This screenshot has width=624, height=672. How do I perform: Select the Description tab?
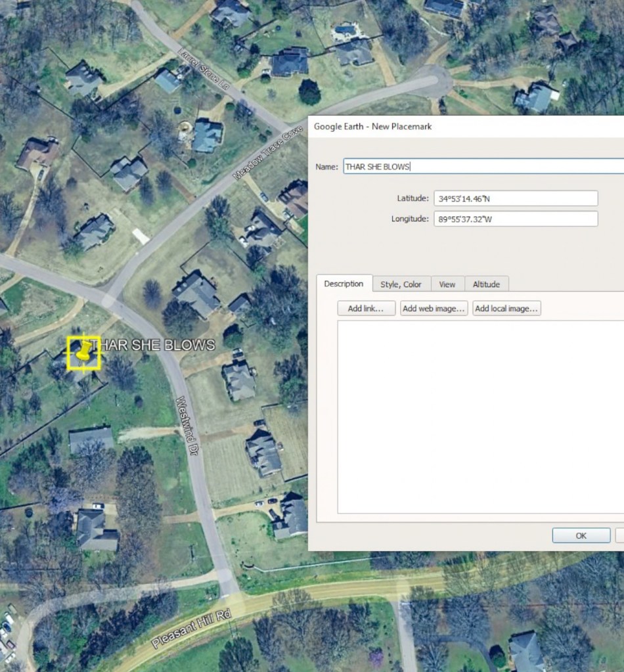pyautogui.click(x=344, y=284)
